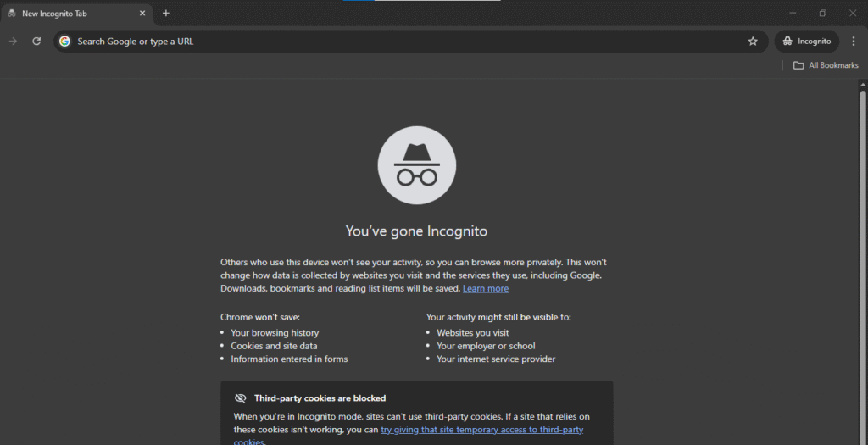
Task: Minimize the Chrome window
Action: [793, 13]
